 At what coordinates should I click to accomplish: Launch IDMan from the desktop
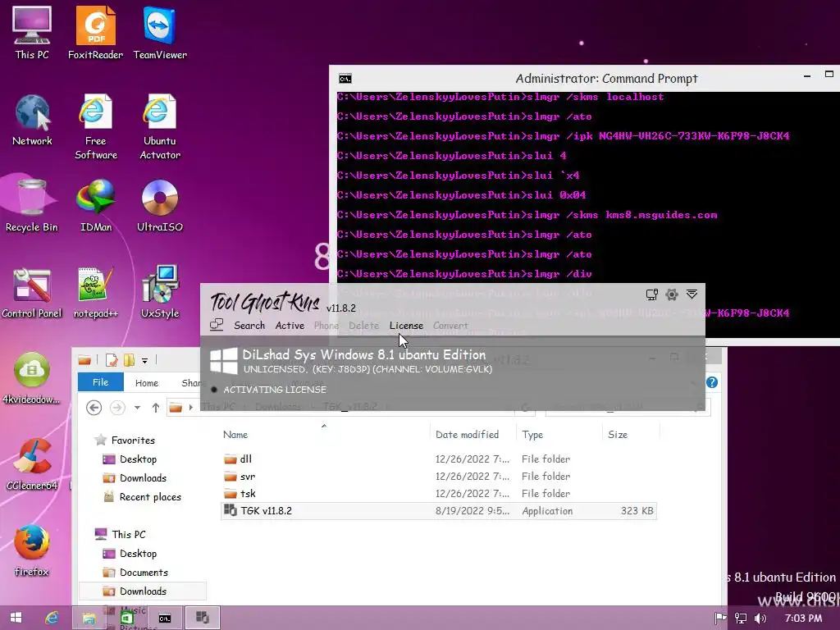[x=95, y=206]
